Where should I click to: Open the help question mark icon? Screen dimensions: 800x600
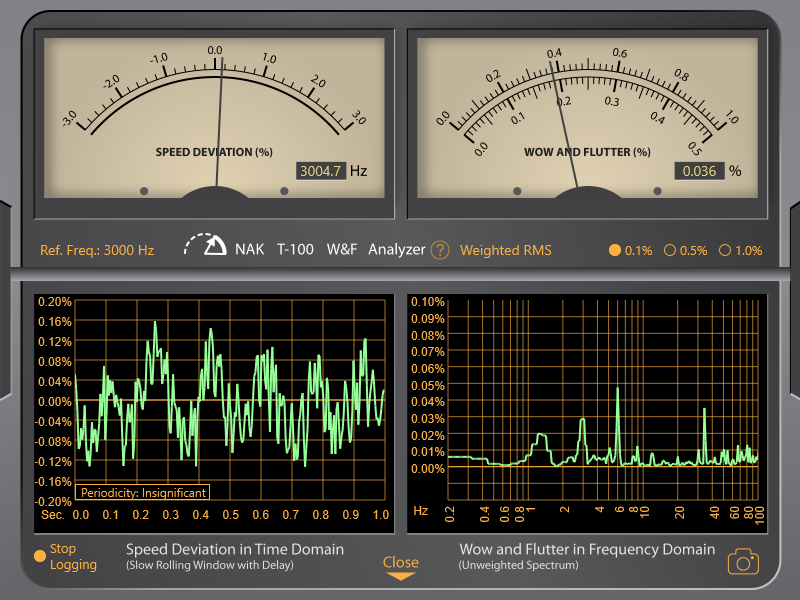(x=440, y=250)
